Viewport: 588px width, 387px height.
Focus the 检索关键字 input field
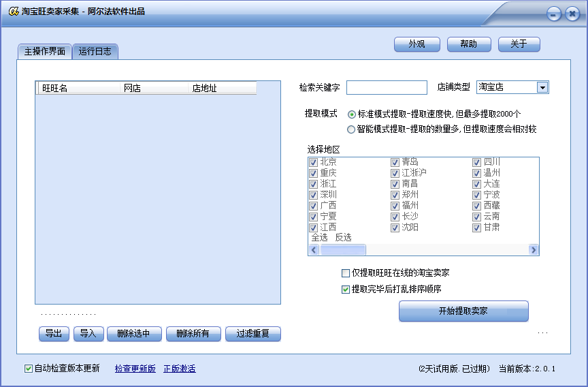tap(387, 87)
